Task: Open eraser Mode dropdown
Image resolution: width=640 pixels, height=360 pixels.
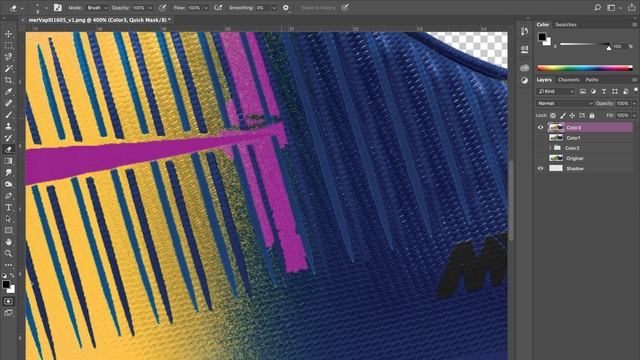Action: click(97, 8)
